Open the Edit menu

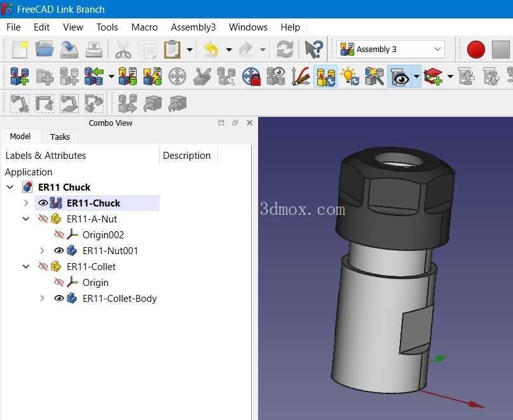point(41,27)
